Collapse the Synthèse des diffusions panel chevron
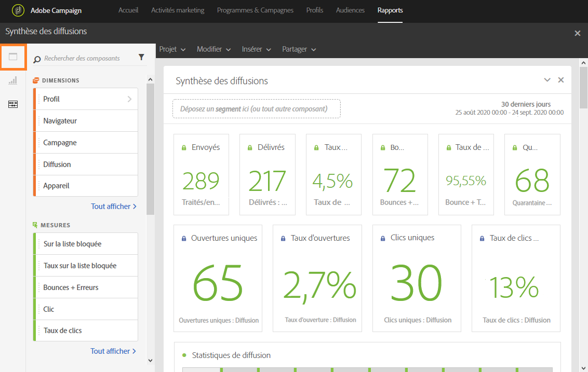The height and width of the screenshot is (372, 588). coord(547,80)
